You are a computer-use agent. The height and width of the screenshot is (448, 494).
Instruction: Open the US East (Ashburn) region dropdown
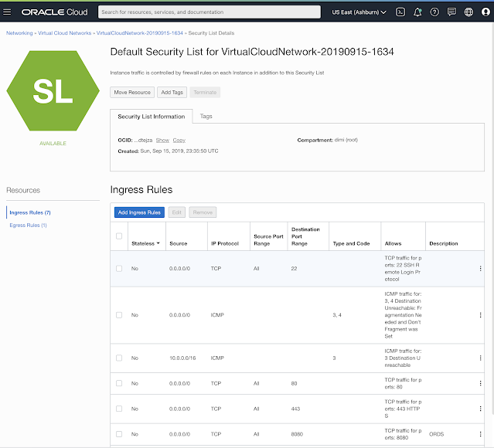[x=359, y=12]
